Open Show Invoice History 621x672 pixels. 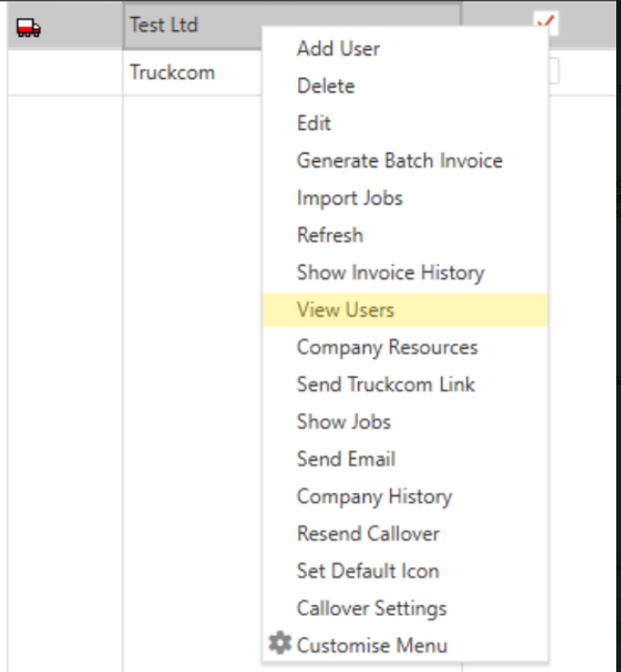tap(390, 272)
